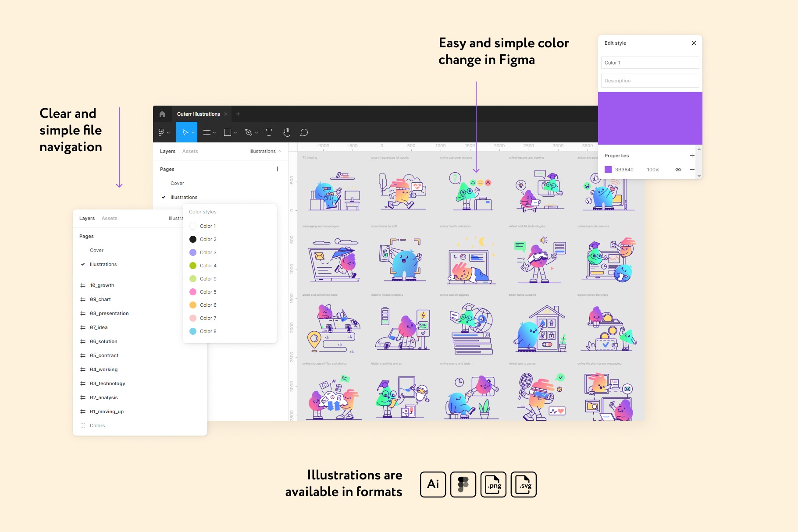Select the 04_working frame layer
This screenshot has height=532, width=798.
[x=103, y=369]
